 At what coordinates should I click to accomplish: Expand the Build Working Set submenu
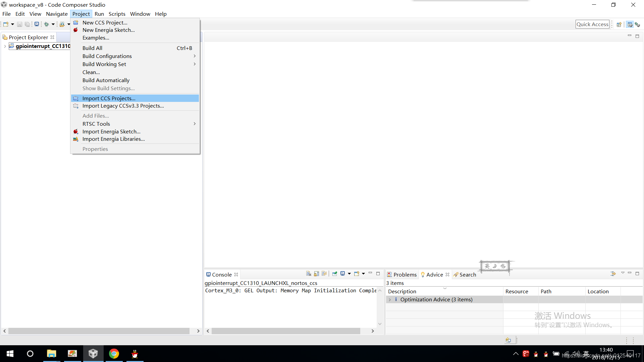click(x=195, y=64)
